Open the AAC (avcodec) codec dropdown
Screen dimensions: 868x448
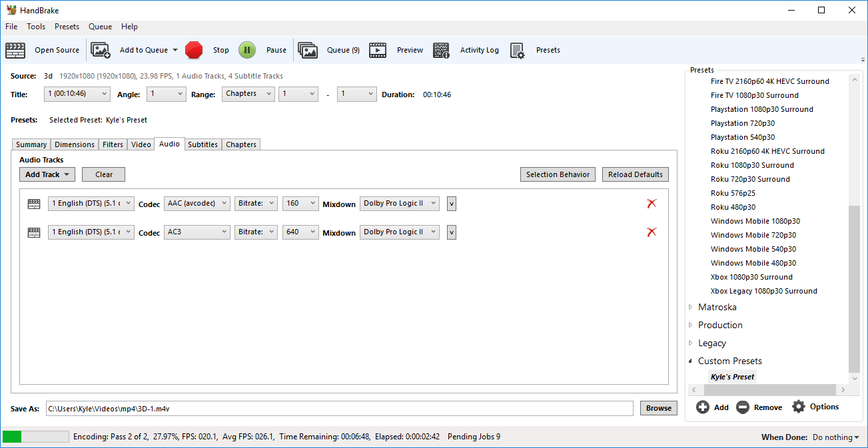197,204
